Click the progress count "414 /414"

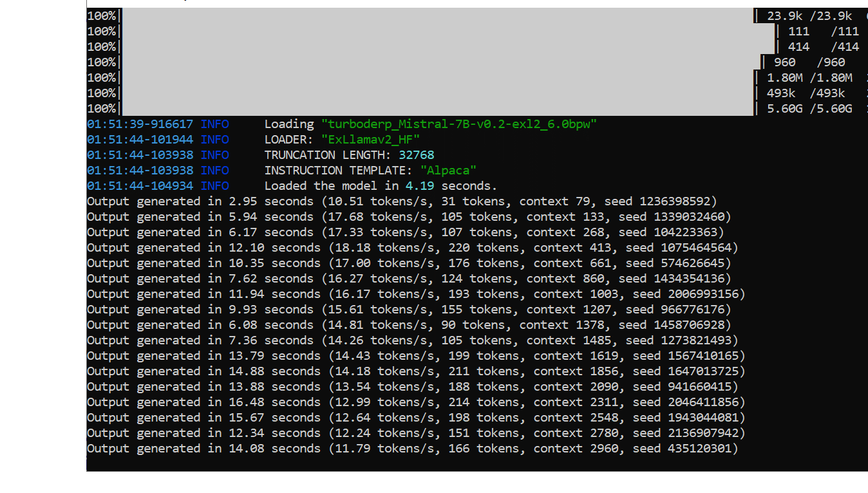pos(824,47)
